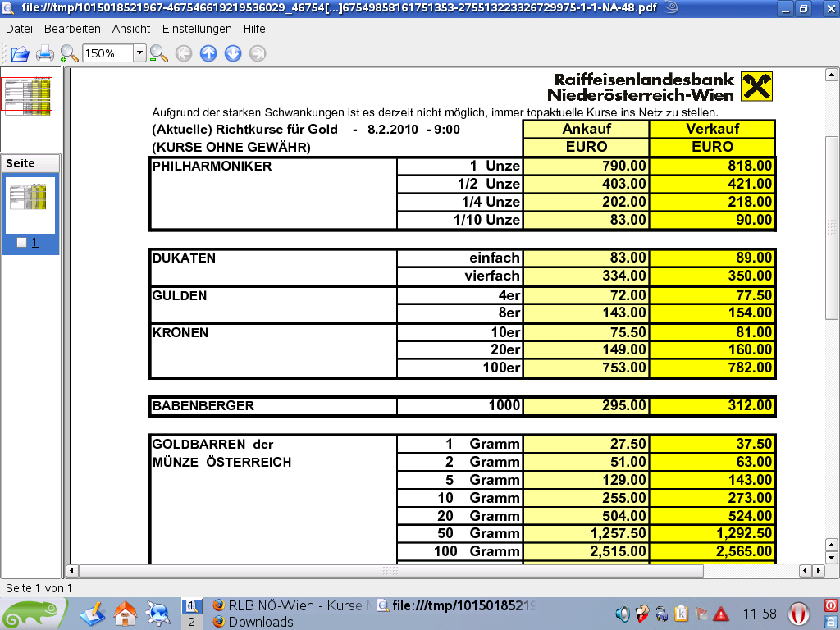Click the horizontal scrollbar thumb

click(391, 571)
